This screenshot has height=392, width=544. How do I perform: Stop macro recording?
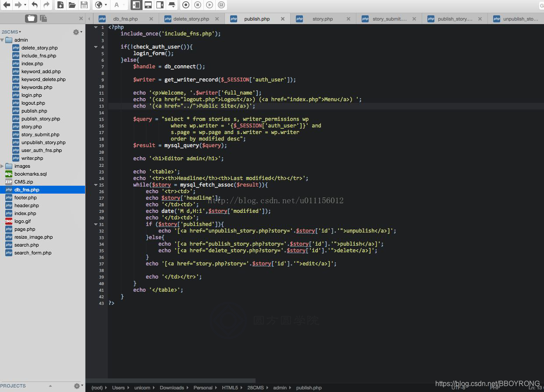click(198, 5)
